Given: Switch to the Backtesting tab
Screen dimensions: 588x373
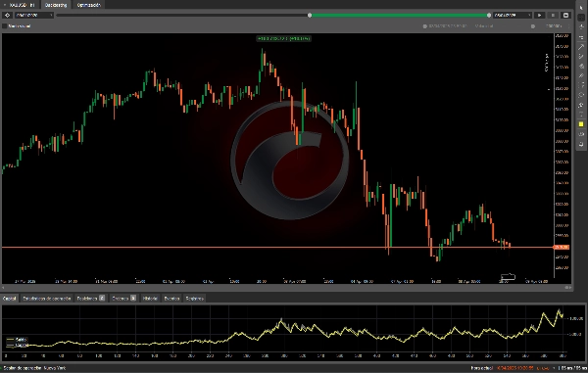Looking at the screenshot, I should (x=56, y=5).
